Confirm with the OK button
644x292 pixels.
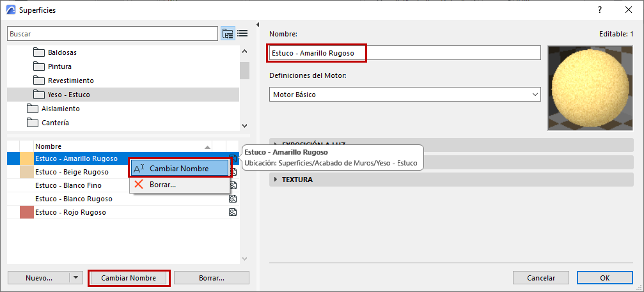pyautogui.click(x=604, y=278)
